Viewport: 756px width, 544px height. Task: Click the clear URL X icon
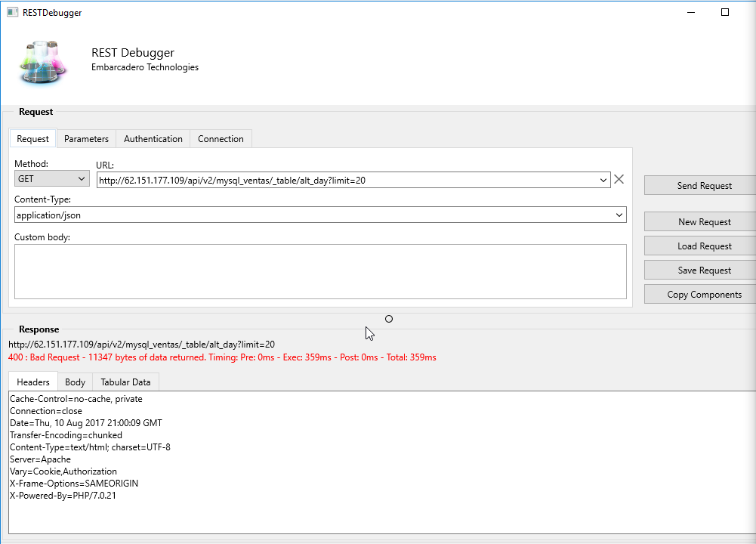(619, 179)
